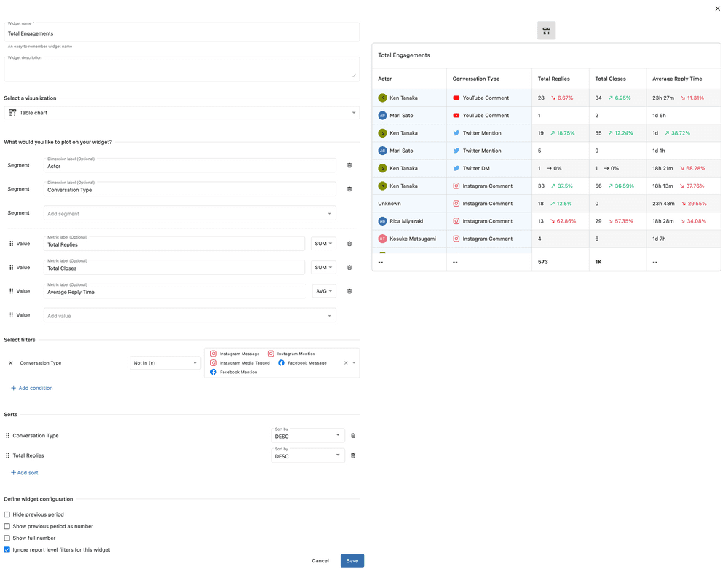The image size is (728, 577).
Task: Click the table chart icon above preview
Action: tap(546, 31)
